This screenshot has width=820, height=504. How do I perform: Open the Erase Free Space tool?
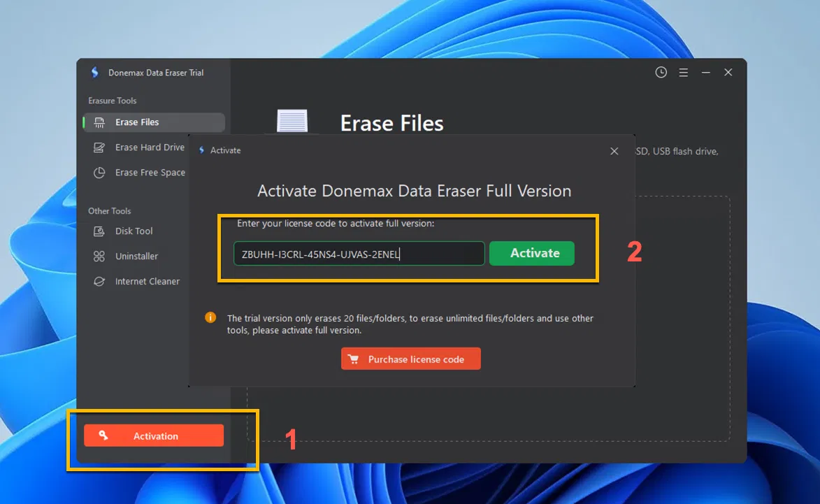tap(150, 172)
